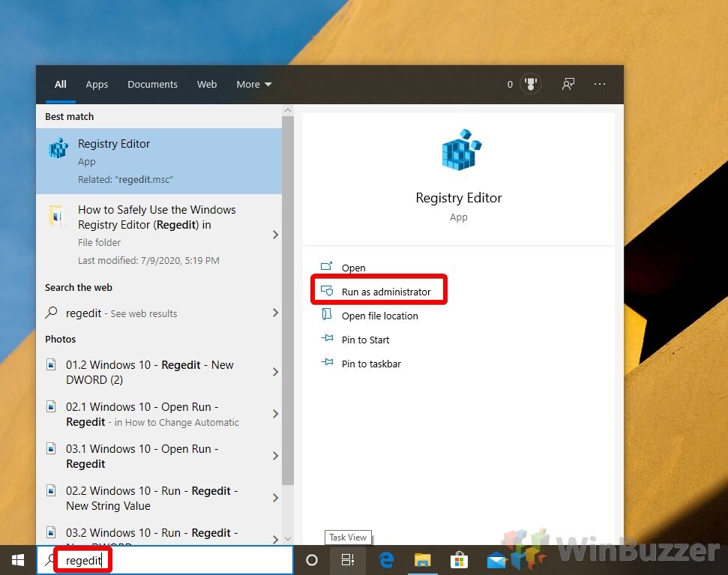The height and width of the screenshot is (575, 728).
Task: Switch to the Web tab
Action: point(207,85)
